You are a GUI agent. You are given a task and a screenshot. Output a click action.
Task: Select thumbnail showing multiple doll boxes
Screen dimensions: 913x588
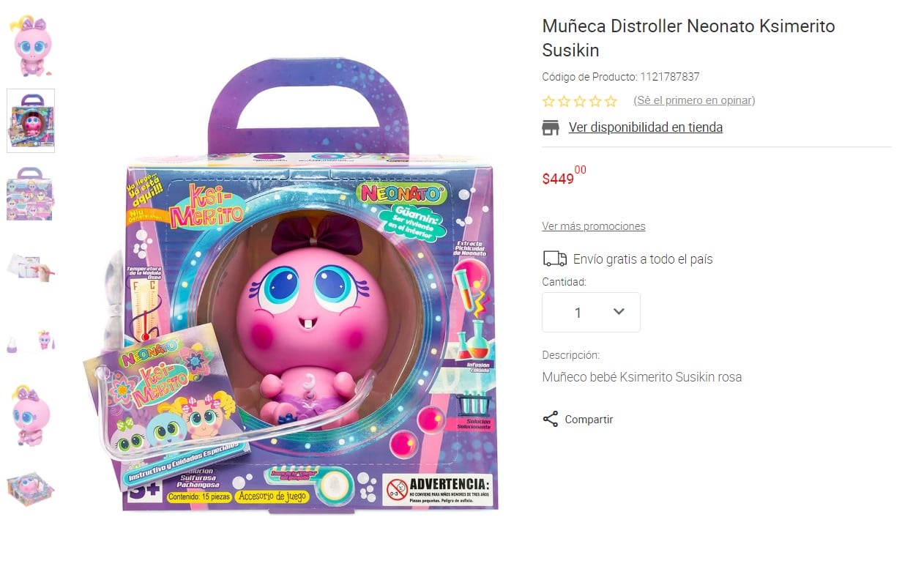[x=31, y=194]
